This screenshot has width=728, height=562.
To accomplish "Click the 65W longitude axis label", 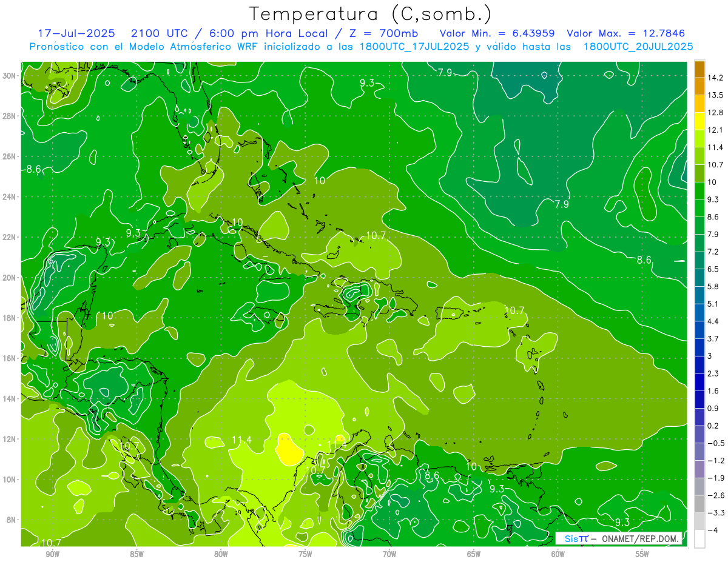I will pos(474,554).
